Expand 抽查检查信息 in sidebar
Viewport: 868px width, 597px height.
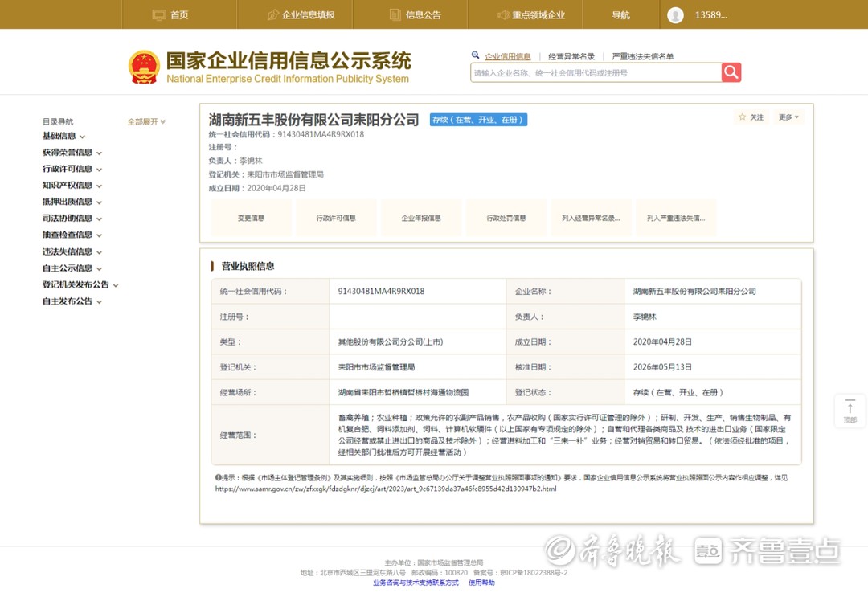click(x=72, y=235)
